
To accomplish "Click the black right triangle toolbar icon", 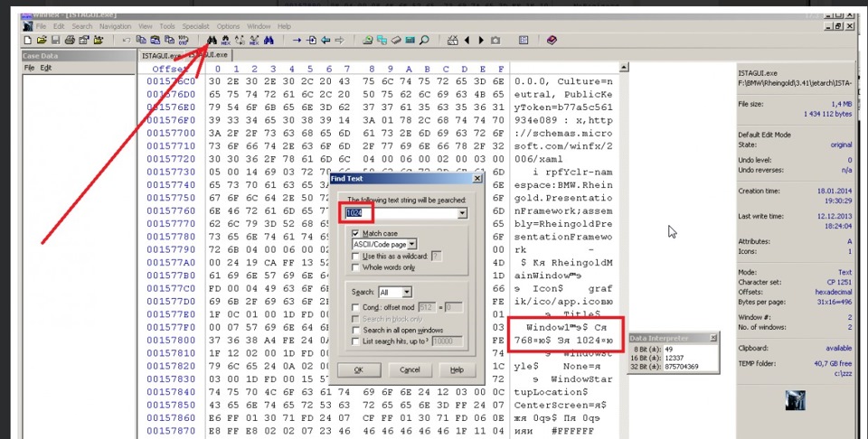I will pos(481,41).
